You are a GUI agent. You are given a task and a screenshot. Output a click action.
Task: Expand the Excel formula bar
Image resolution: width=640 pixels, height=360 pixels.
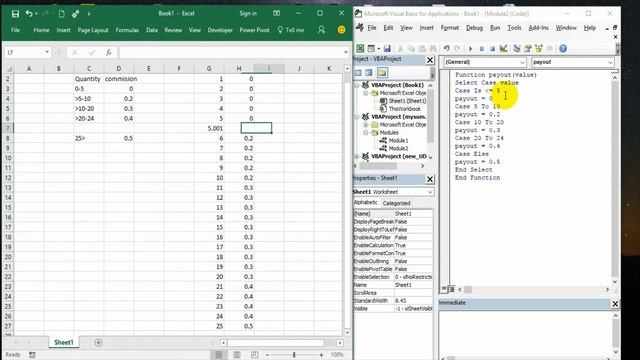click(346, 52)
